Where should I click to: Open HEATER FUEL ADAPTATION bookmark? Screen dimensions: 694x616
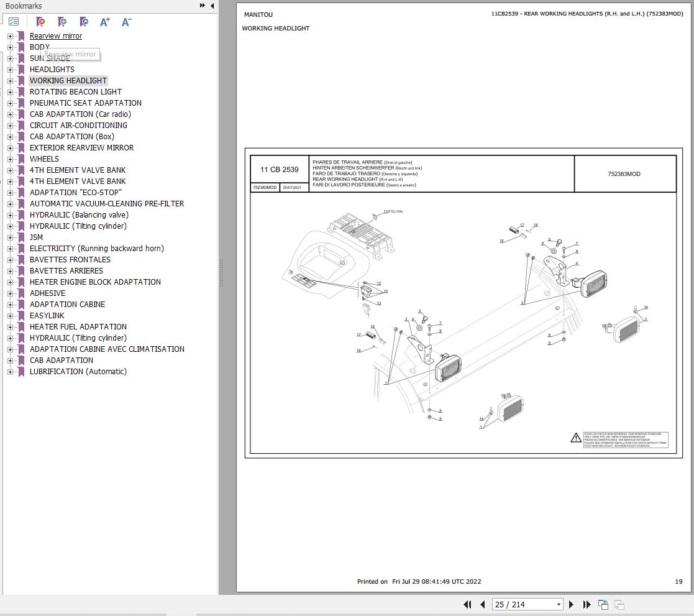[78, 327]
